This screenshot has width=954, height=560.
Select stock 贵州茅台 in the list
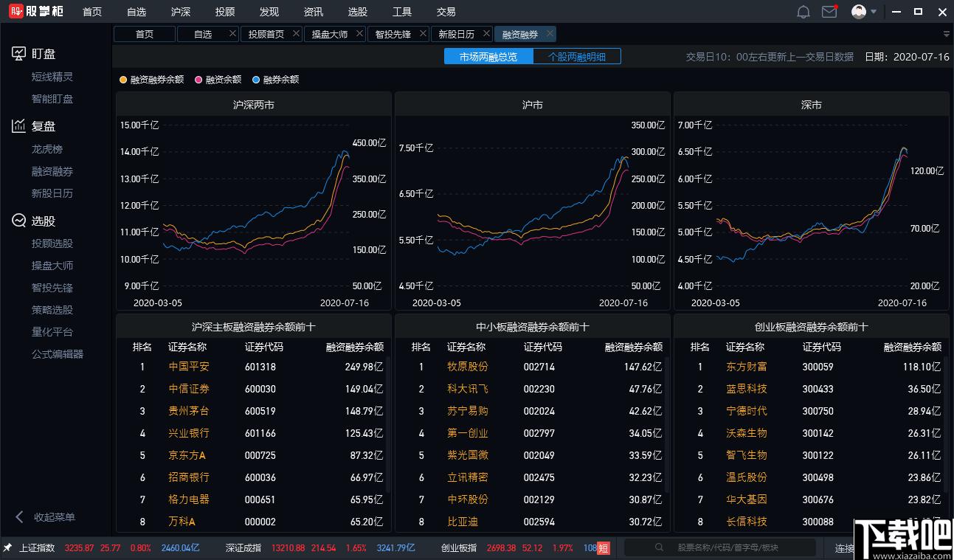pyautogui.click(x=189, y=411)
